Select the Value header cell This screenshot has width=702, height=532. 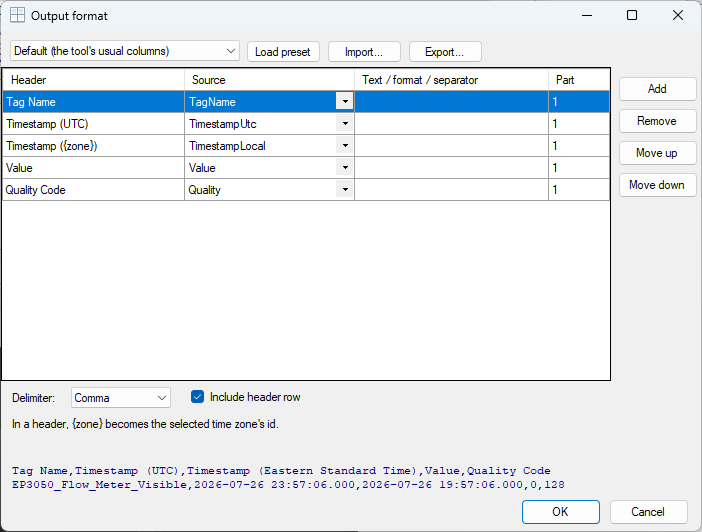point(94,167)
